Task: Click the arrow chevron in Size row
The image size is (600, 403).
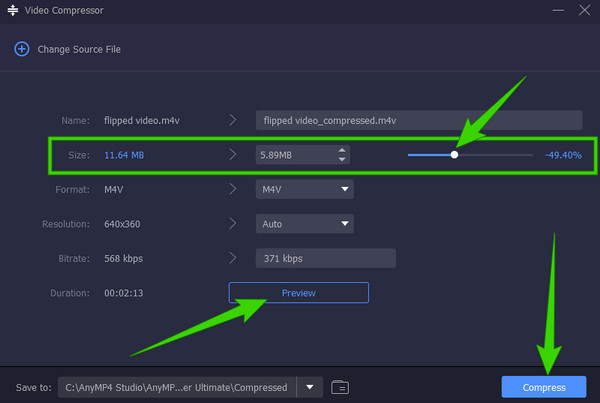Action: [233, 155]
